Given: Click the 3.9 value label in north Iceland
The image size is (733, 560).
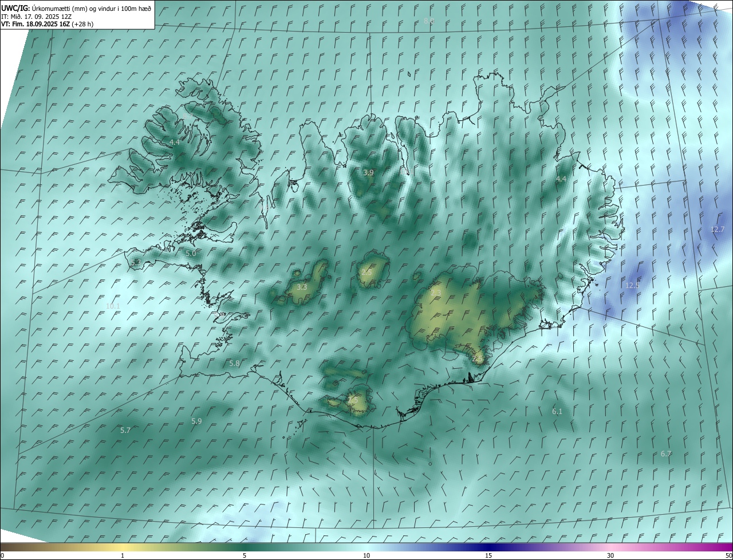Looking at the screenshot, I should pyautogui.click(x=369, y=172).
